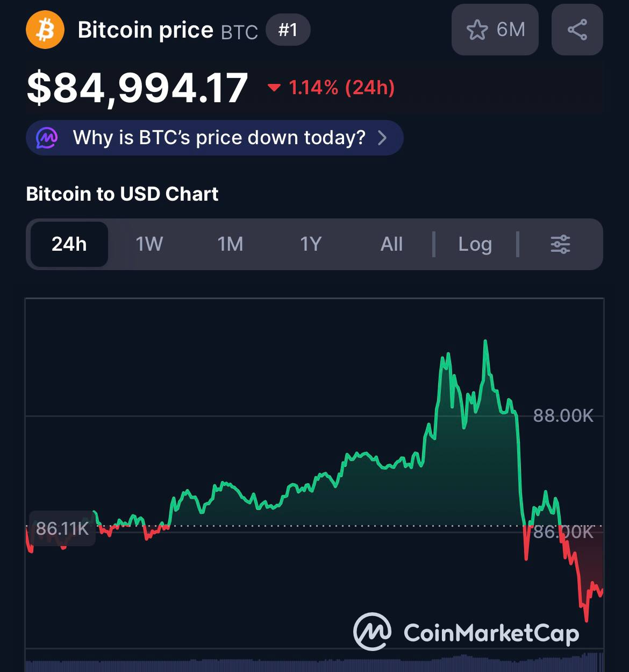Screen dimensions: 629x672
Task: Expand "Why is BTC's price down today?" chevron
Action: coord(382,138)
